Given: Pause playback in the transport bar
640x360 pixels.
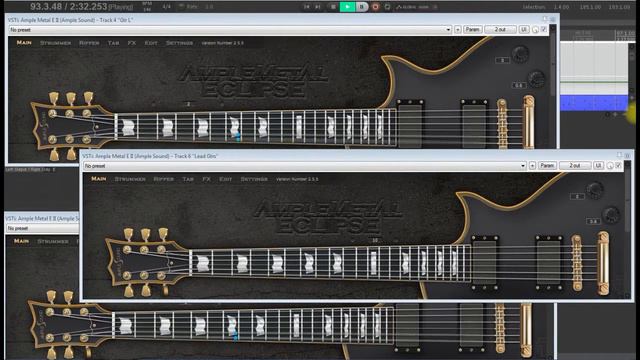Looking at the screenshot, I should [x=362, y=7].
